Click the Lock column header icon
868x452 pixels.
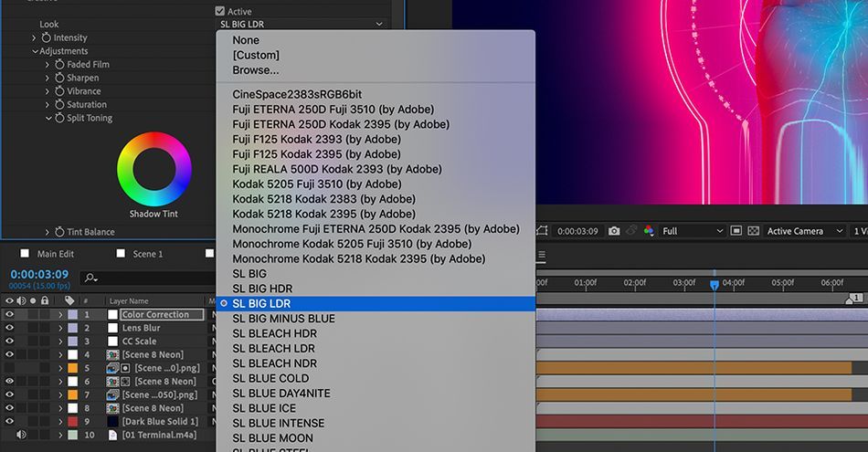pos(45,300)
